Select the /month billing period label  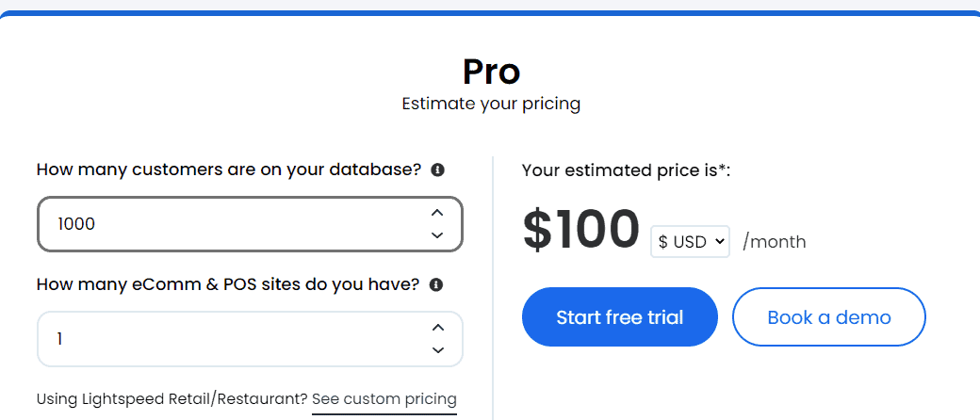775,242
